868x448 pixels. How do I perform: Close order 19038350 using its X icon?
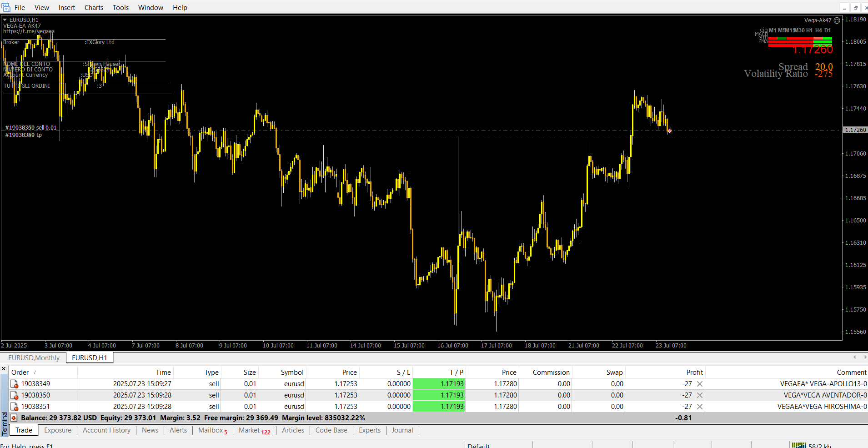point(700,395)
